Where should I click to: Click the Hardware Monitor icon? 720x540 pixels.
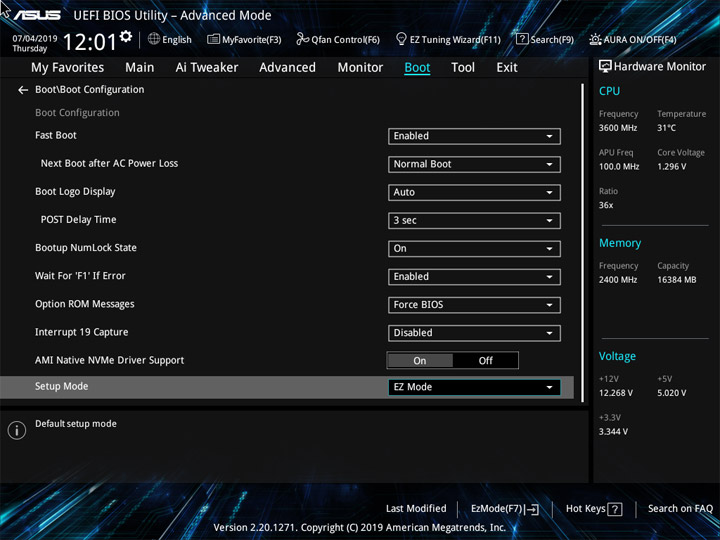[605, 67]
